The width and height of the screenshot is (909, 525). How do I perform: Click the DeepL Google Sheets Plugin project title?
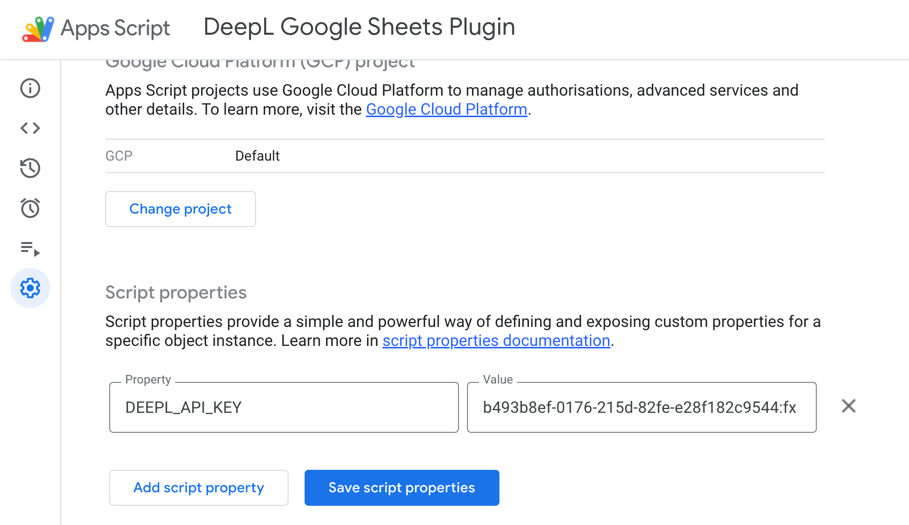[359, 27]
